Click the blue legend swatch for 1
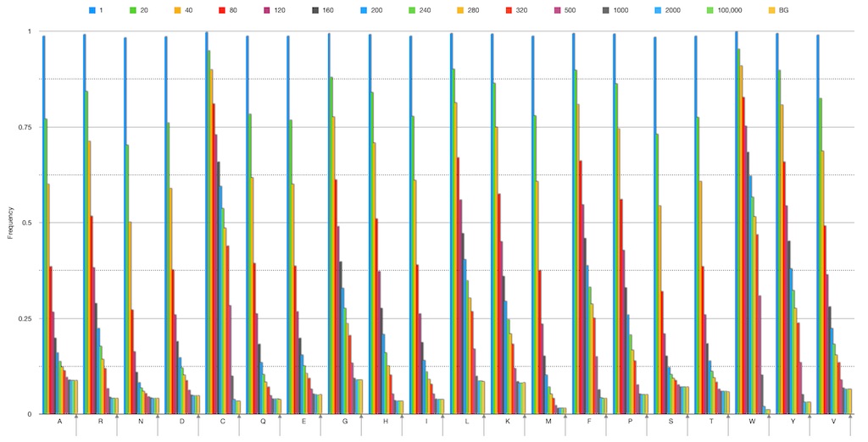Image resolution: width=868 pixels, height=442 pixels. [92, 10]
